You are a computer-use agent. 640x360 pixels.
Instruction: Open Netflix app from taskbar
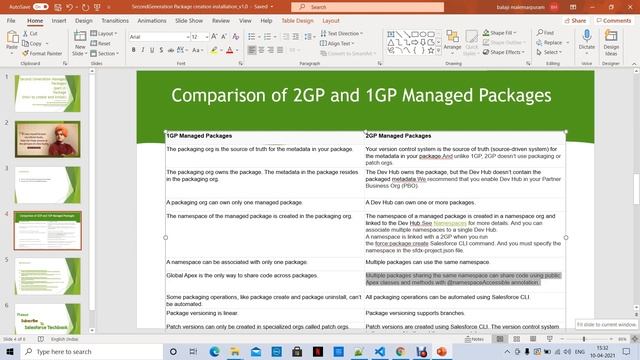point(318,351)
